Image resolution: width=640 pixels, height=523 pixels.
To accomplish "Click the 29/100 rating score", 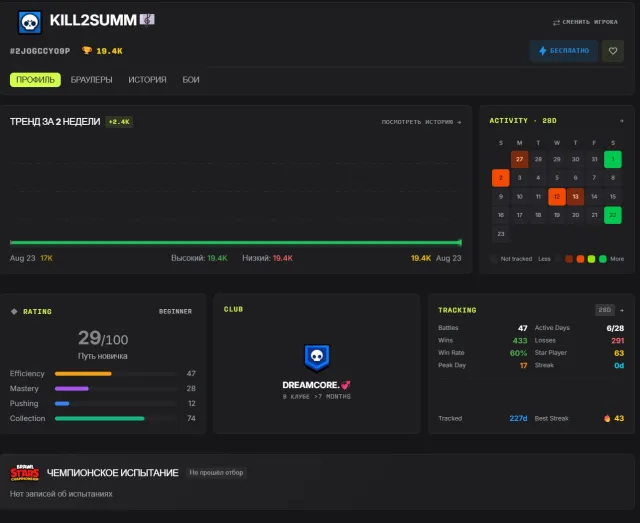I will click(x=103, y=338).
